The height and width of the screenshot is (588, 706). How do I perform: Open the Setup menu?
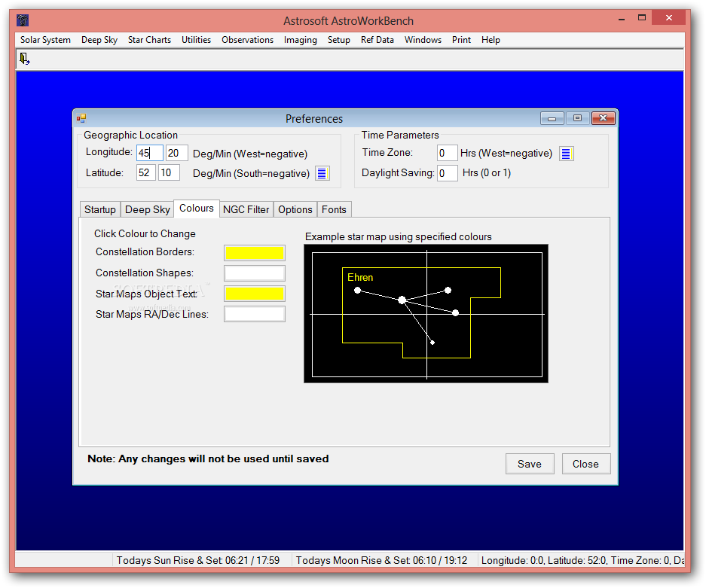pos(339,40)
